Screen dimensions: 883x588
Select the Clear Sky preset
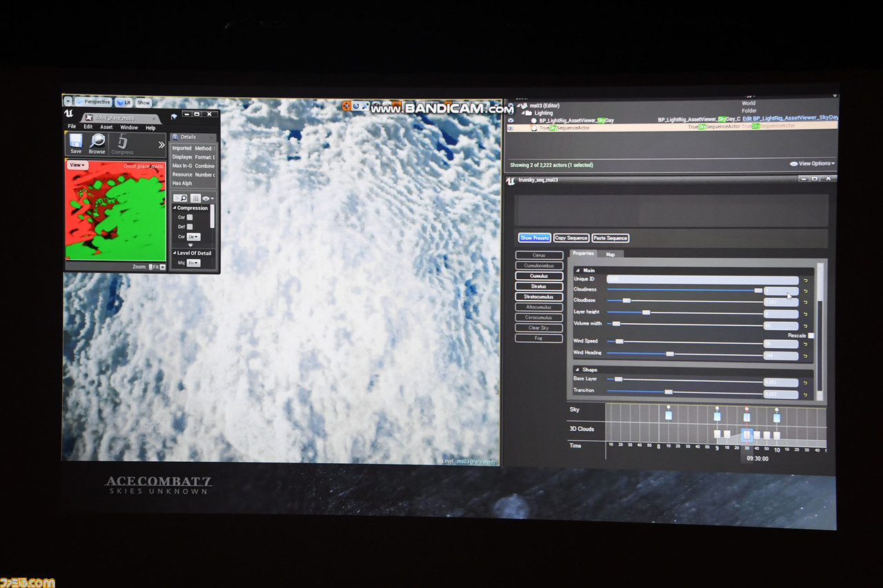click(539, 327)
